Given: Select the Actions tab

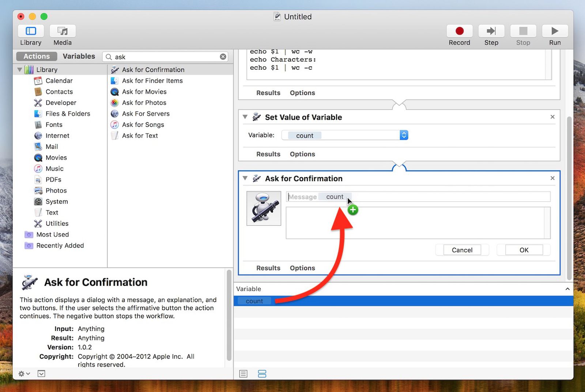Looking at the screenshot, I should click(x=36, y=56).
